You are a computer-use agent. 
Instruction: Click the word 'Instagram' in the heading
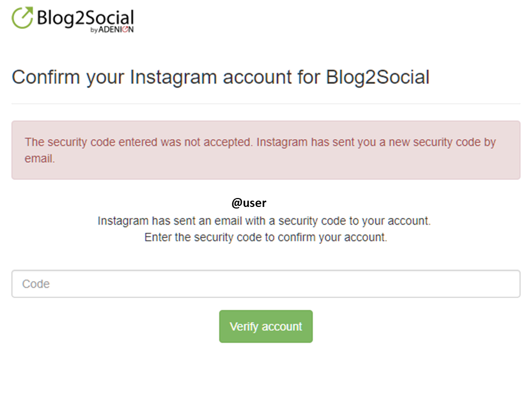coord(173,77)
